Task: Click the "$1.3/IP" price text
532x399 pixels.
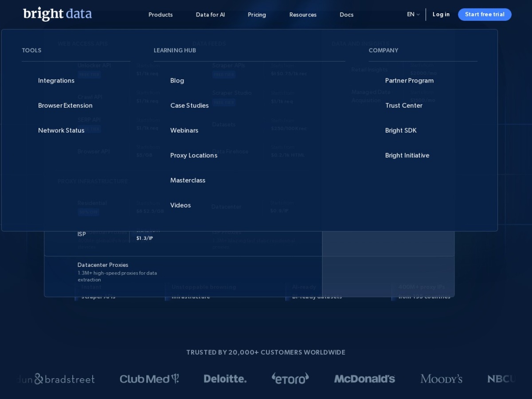Action: (145, 238)
